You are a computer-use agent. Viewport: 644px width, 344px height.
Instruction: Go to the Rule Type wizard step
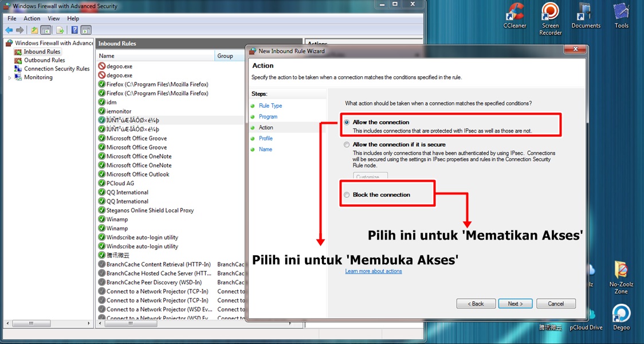270,105
